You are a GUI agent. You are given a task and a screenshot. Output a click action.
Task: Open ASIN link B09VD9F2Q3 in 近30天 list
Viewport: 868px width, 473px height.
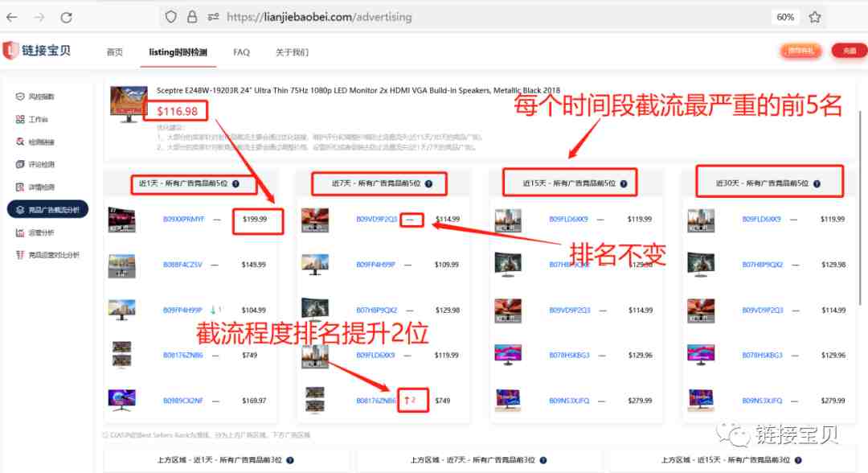762,311
